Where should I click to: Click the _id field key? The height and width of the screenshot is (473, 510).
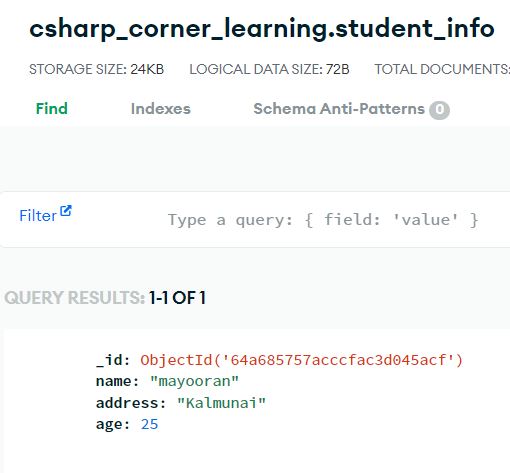pyautogui.click(x=113, y=360)
